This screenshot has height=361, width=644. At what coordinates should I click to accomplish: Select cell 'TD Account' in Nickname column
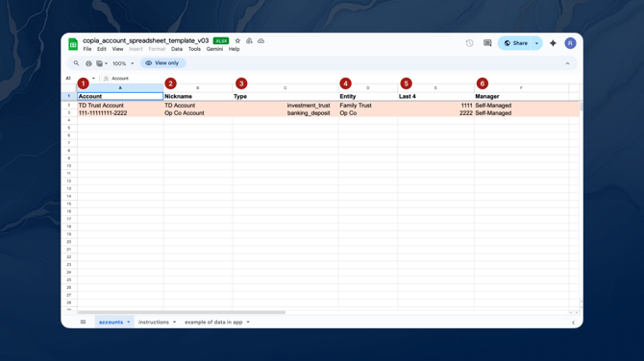pos(198,106)
